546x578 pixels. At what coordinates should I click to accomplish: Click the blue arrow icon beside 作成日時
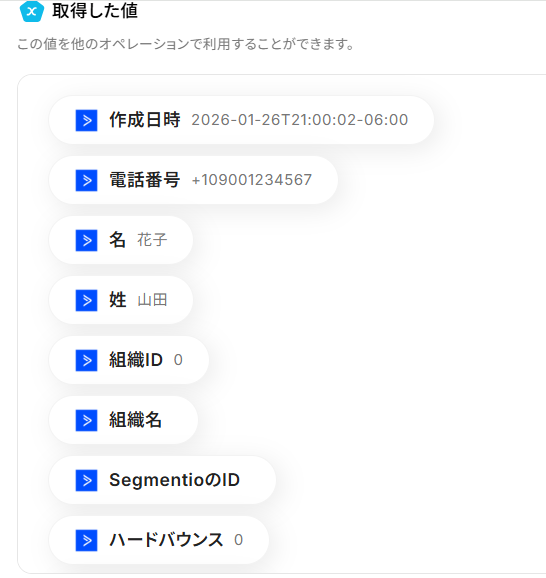[86, 120]
